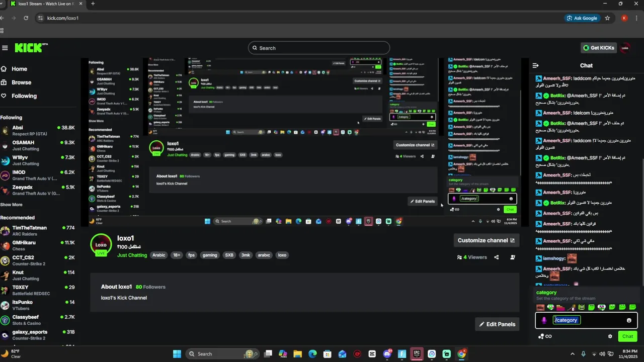Viewport: 644px width, 362px height.
Task: Click 80 Followers in About section
Action: tap(150, 287)
